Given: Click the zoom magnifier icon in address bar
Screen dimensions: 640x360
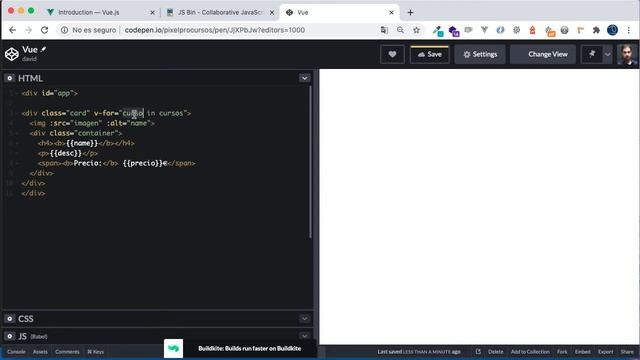Looking at the screenshot, I should 400,30.
